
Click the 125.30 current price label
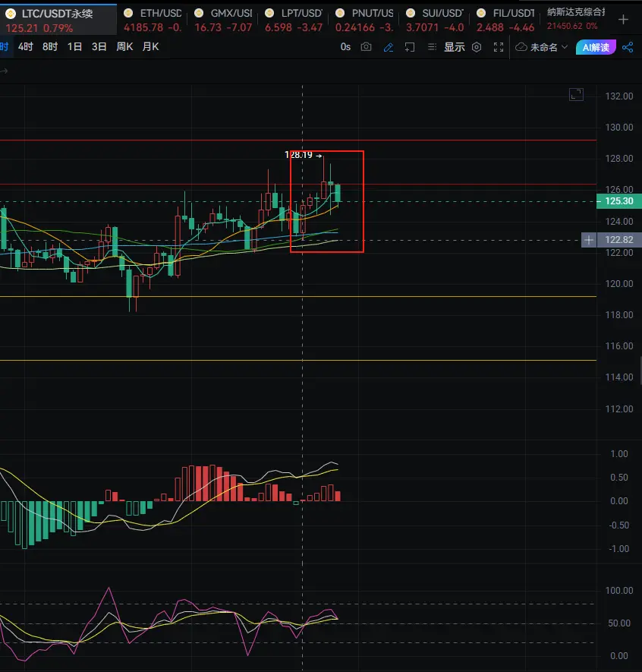619,201
